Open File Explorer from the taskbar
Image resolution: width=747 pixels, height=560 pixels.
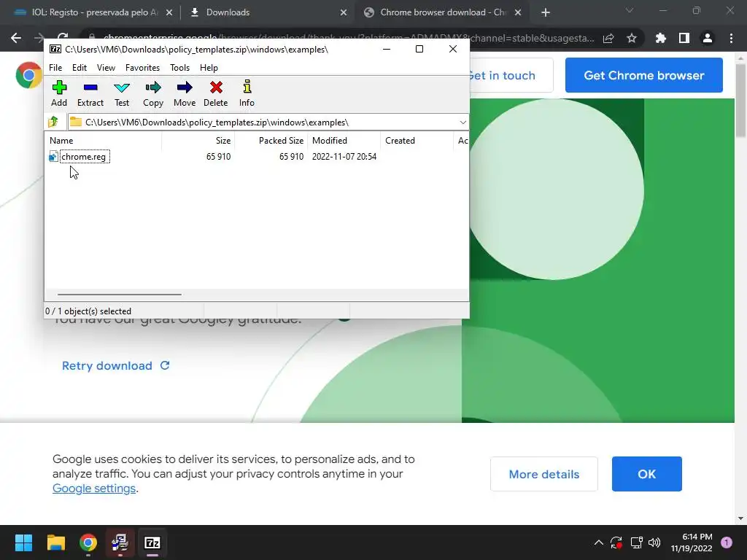pos(55,542)
